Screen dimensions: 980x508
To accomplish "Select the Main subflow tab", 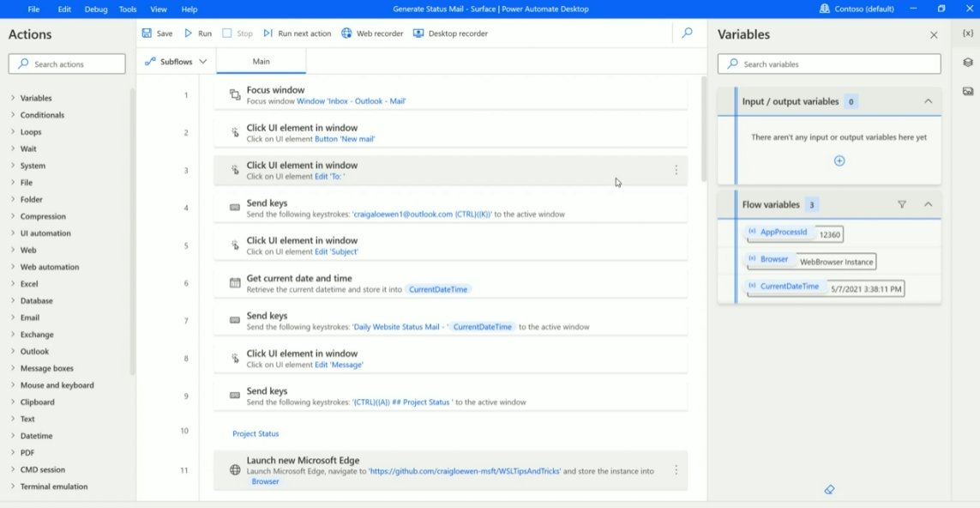I will tap(262, 61).
